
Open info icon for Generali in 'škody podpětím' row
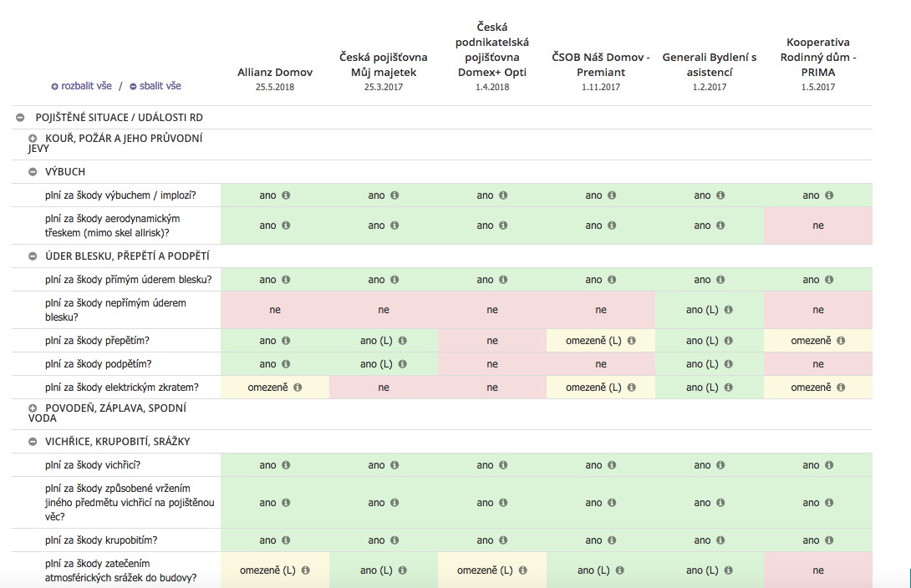point(729,364)
